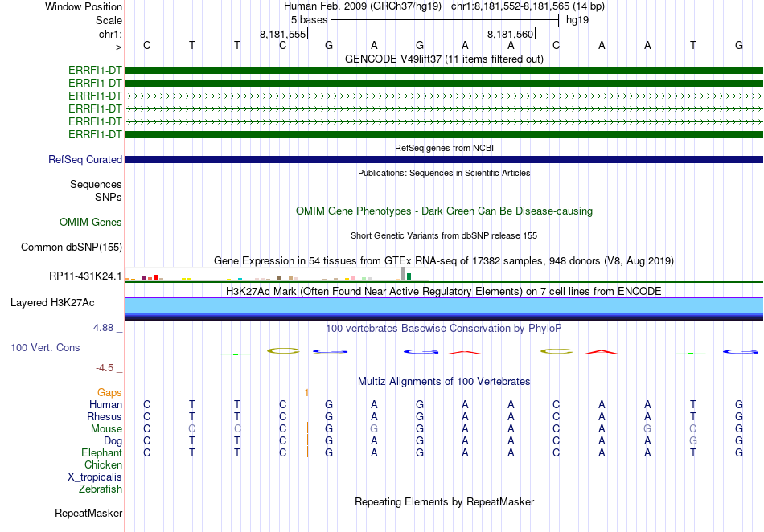This screenshot has width=764, height=532.
Task: Click the chr1:8,181,552-8,181,565 position text
Action: pyautogui.click(x=528, y=6)
